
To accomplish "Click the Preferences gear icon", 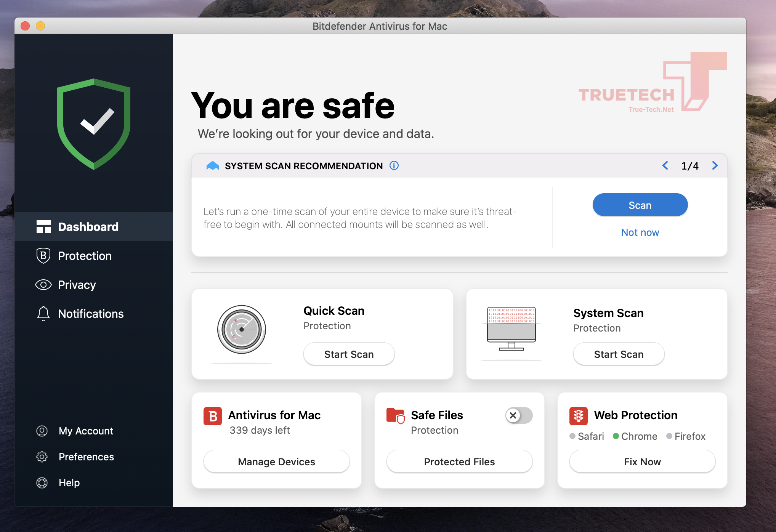I will pyautogui.click(x=42, y=457).
